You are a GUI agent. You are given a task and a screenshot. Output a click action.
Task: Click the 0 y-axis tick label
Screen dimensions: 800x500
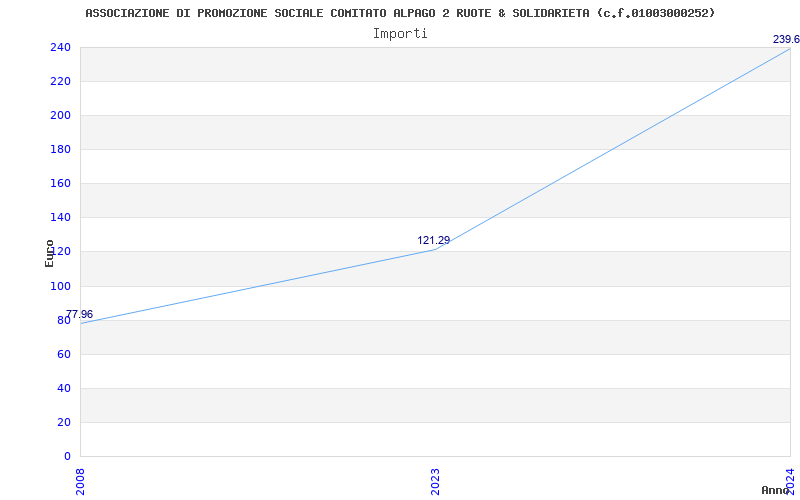tap(67, 456)
